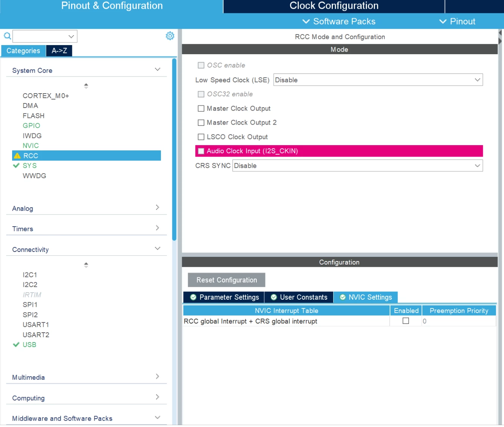Click the Parameter Settings check icon
504x427 pixels.
pos(193,297)
